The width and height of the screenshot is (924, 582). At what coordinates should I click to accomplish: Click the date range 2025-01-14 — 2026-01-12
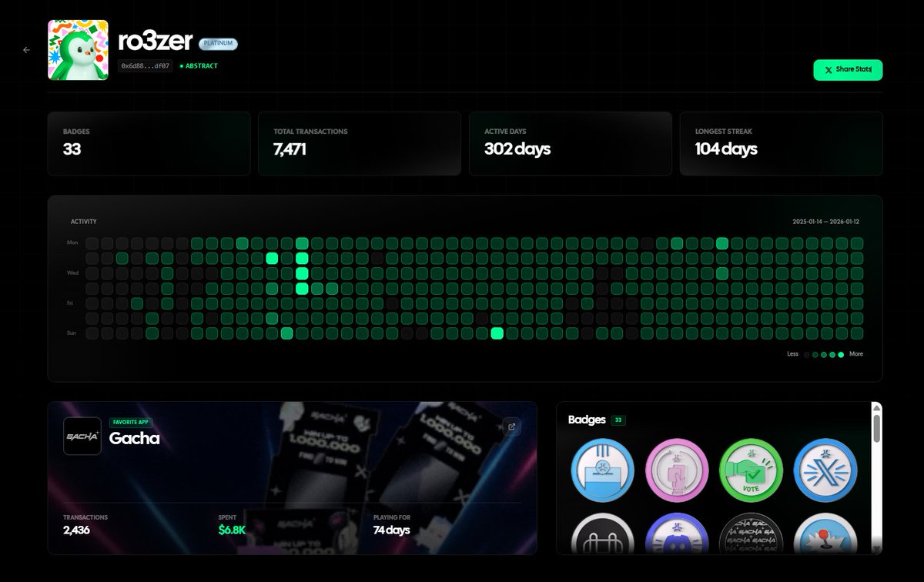(x=825, y=222)
